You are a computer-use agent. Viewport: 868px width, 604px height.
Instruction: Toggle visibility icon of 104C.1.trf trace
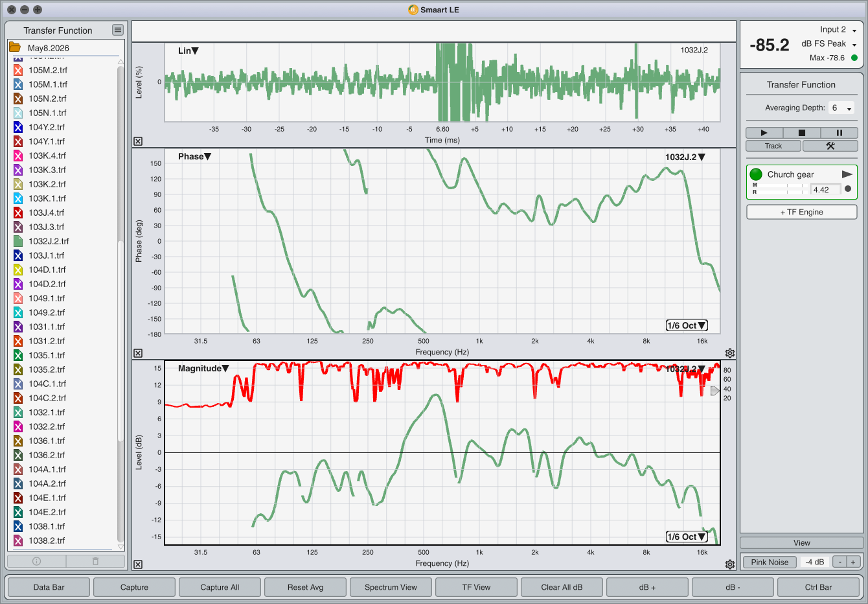tap(18, 384)
